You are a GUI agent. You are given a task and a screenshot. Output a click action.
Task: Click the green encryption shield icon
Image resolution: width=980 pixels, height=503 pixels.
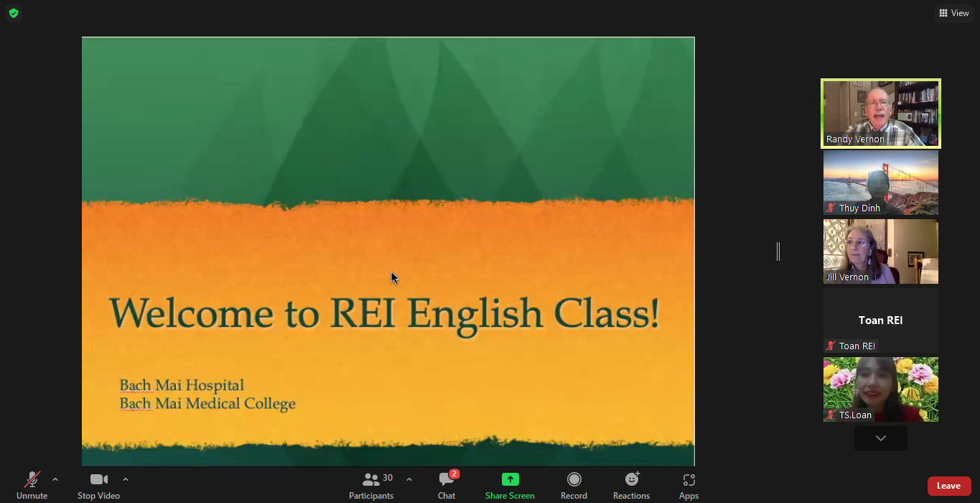point(14,13)
